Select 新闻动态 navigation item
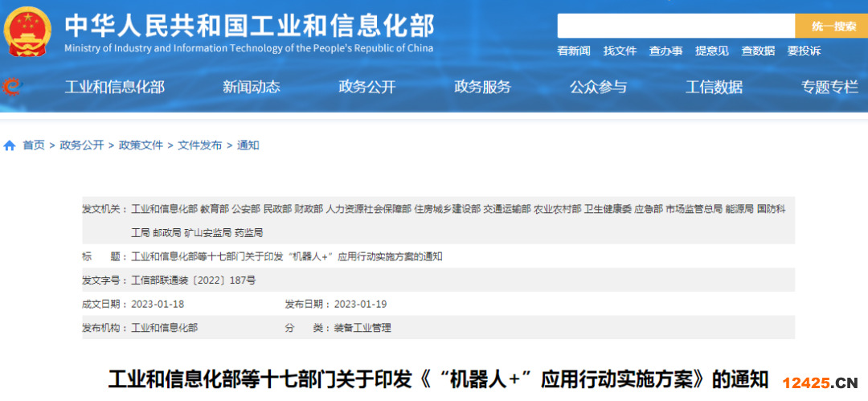This screenshot has width=868, height=401. click(x=252, y=87)
